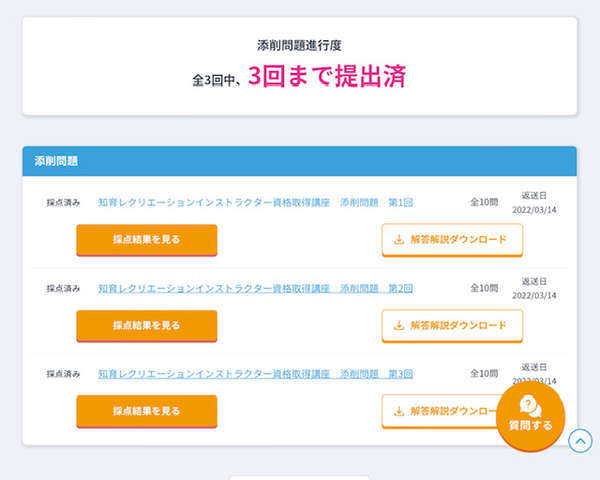The image size is (600, 480).
Task: Click the 採点済み status label for 第1回
Action: coord(63,203)
